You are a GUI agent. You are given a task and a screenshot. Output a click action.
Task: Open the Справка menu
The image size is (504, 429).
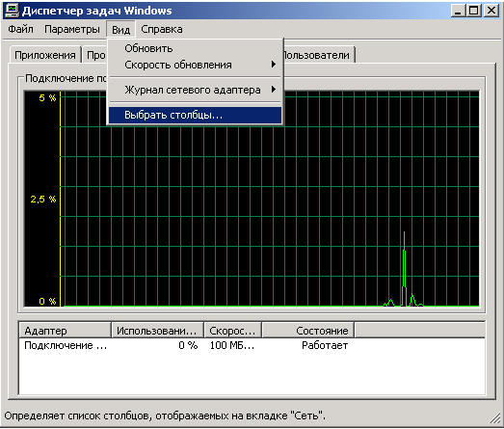coord(162,29)
